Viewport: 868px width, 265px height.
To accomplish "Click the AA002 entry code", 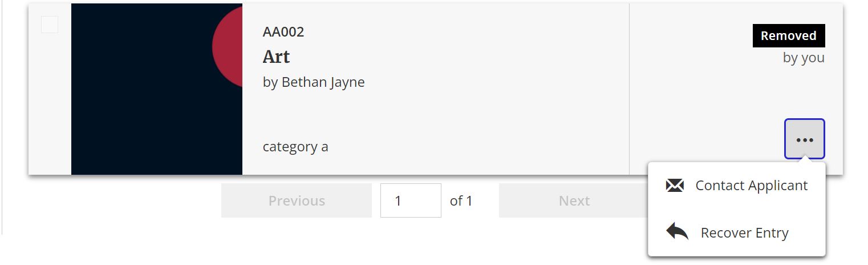I will [283, 32].
